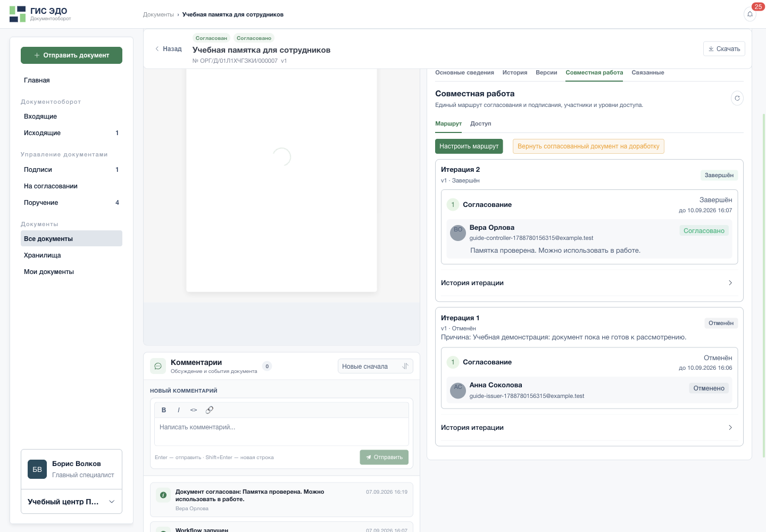Click Вера Орлова's avatar
The image size is (766, 532).
(x=458, y=233)
